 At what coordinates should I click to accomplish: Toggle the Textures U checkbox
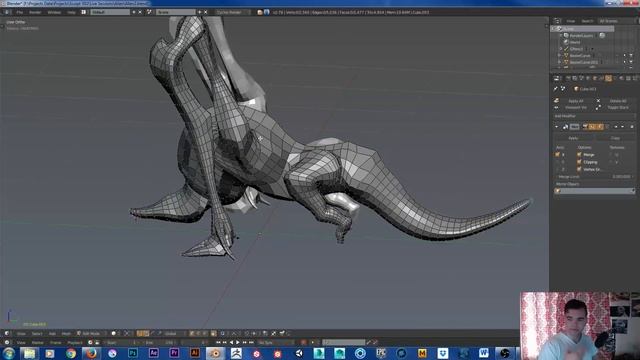click(x=611, y=155)
